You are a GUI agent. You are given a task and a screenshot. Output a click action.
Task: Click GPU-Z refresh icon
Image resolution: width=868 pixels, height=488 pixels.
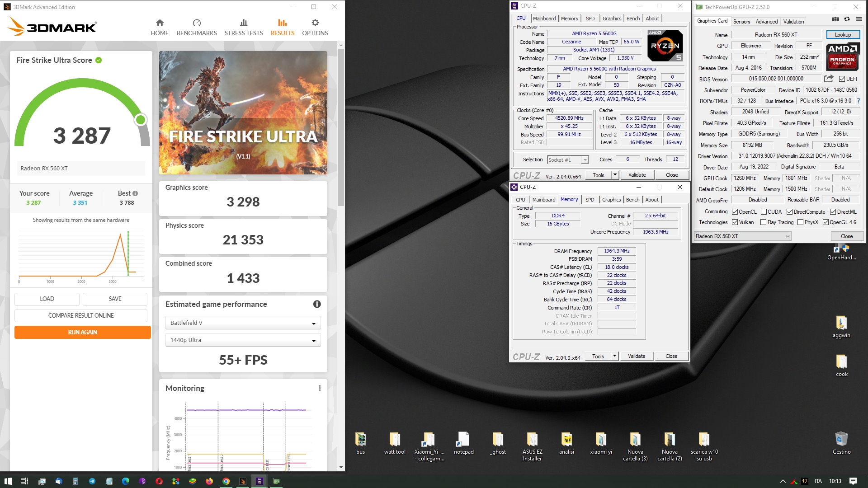point(847,19)
